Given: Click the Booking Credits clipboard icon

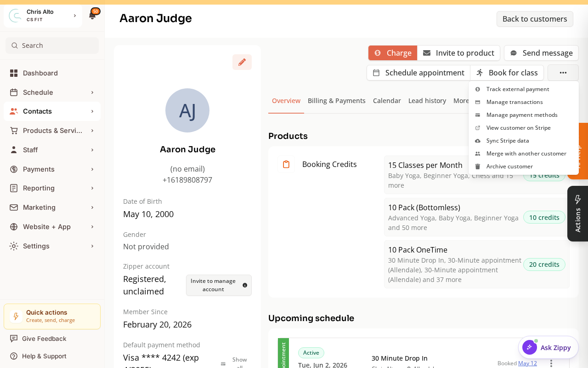Looking at the screenshot, I should [x=286, y=164].
